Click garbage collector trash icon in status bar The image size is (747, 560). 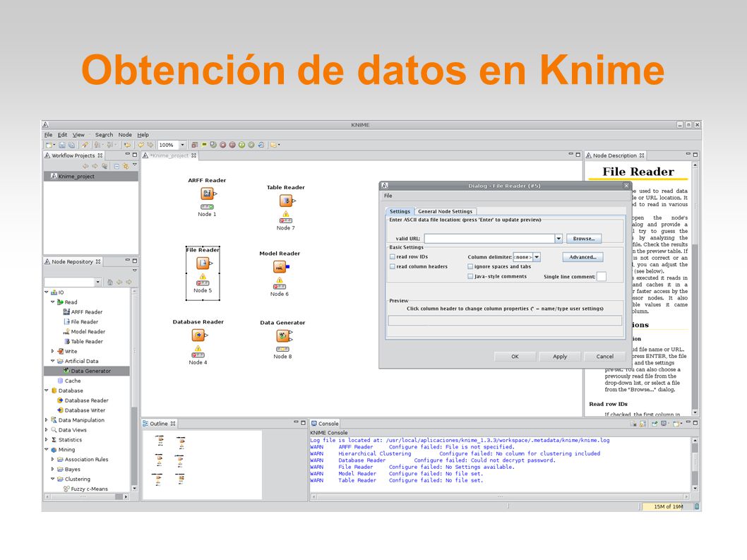696,506
